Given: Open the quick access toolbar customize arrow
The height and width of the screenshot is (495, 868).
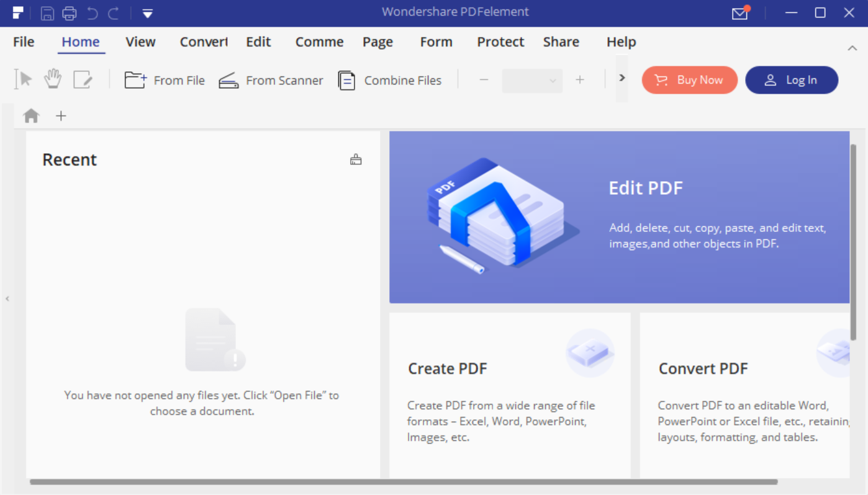Looking at the screenshot, I should click(x=147, y=13).
